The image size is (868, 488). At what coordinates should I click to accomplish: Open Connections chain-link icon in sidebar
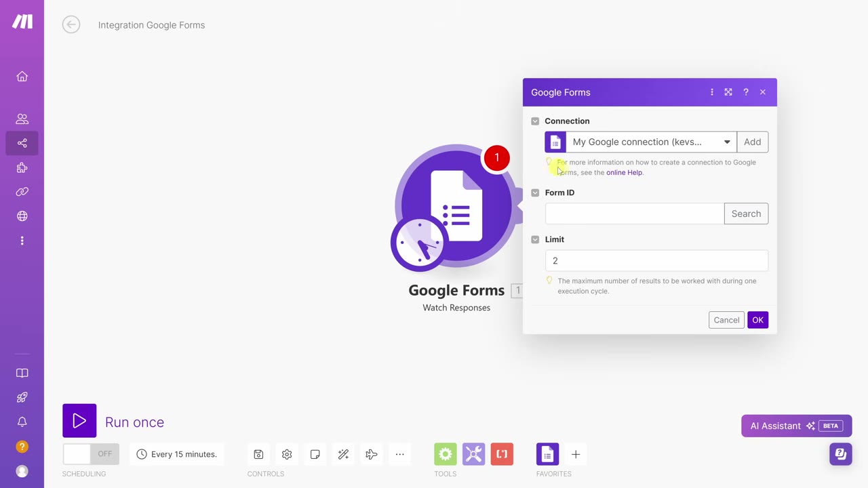(22, 192)
